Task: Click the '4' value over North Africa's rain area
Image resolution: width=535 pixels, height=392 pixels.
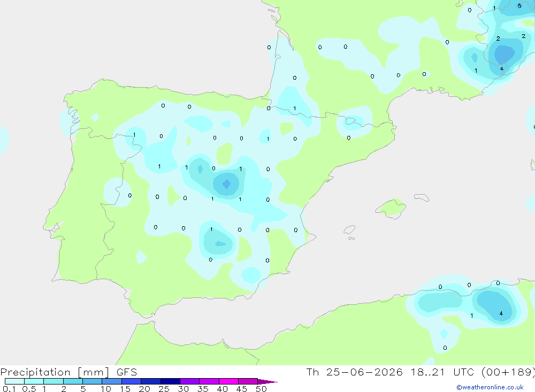Action: (x=501, y=313)
